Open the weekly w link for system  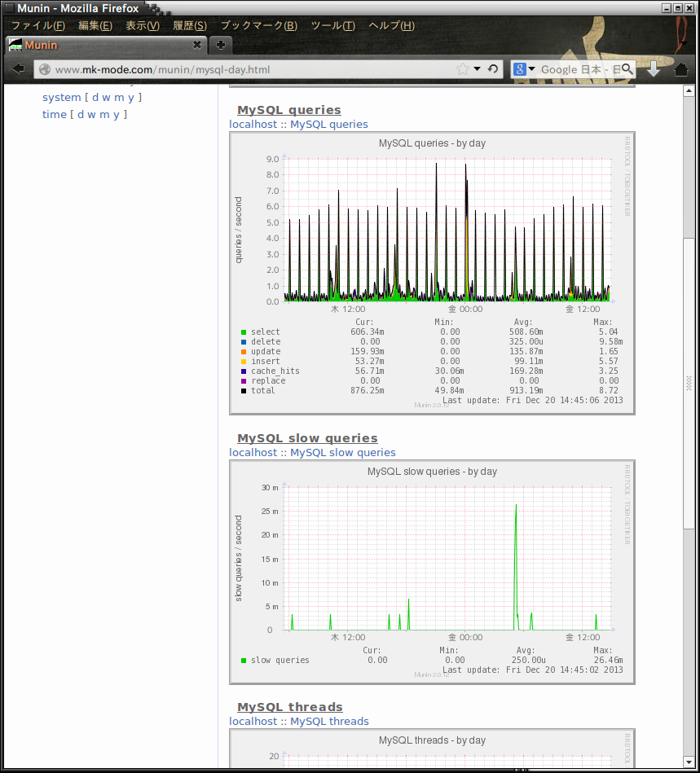(x=107, y=97)
